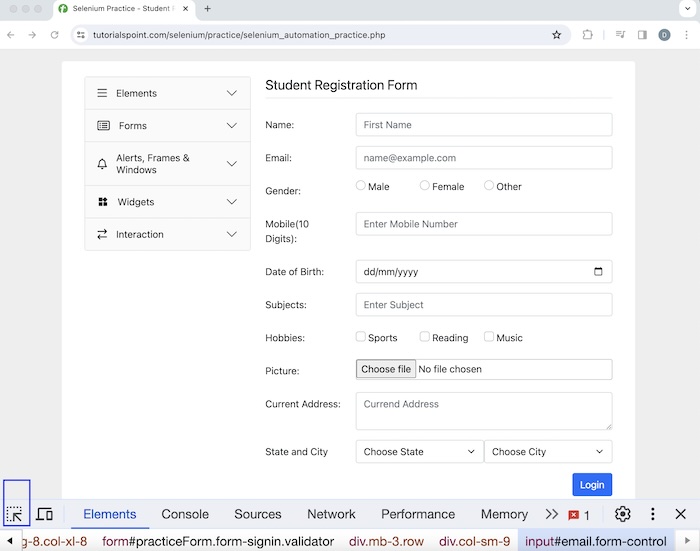Image resolution: width=700 pixels, height=551 pixels.
Task: Open the Choose City dropdown
Action: tap(547, 452)
